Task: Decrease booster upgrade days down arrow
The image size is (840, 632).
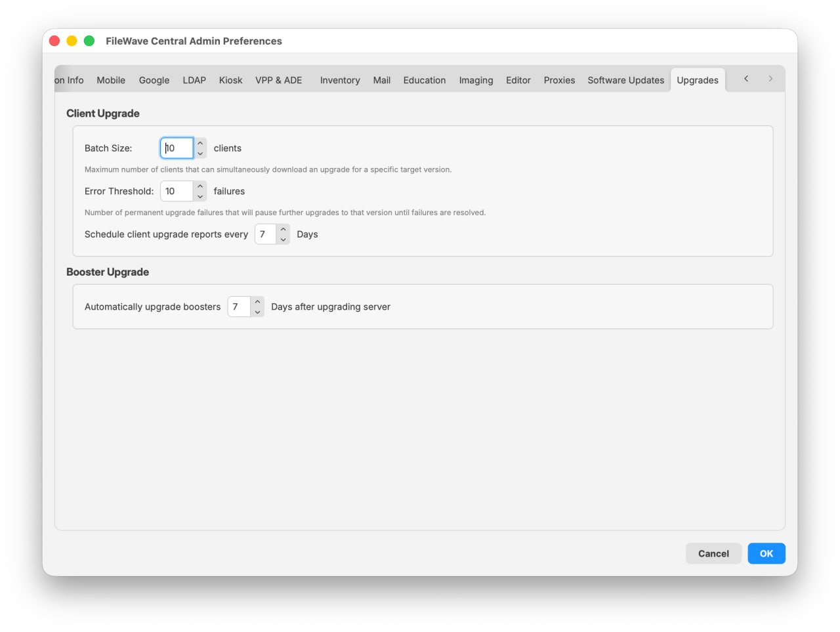Action: [x=257, y=312]
